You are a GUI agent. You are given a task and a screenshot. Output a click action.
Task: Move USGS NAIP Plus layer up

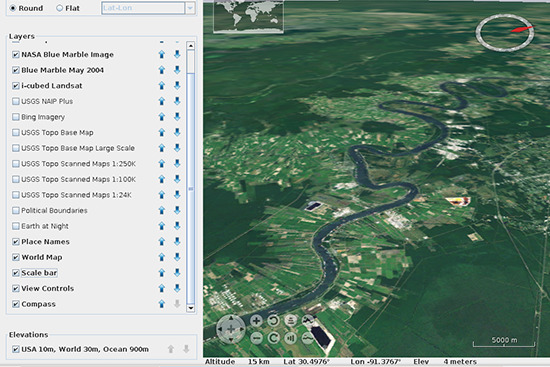[162, 101]
